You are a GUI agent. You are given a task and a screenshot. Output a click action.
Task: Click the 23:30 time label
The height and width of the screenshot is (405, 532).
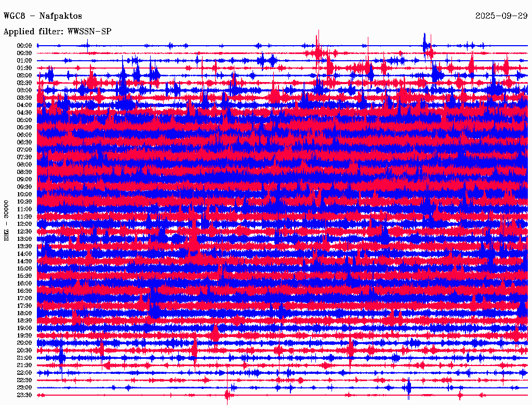coord(24,395)
